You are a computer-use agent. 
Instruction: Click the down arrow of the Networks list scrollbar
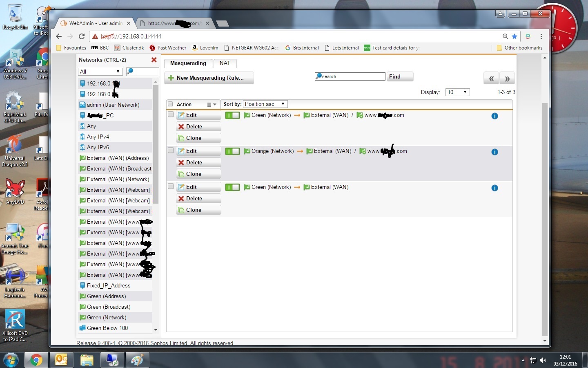(156, 330)
